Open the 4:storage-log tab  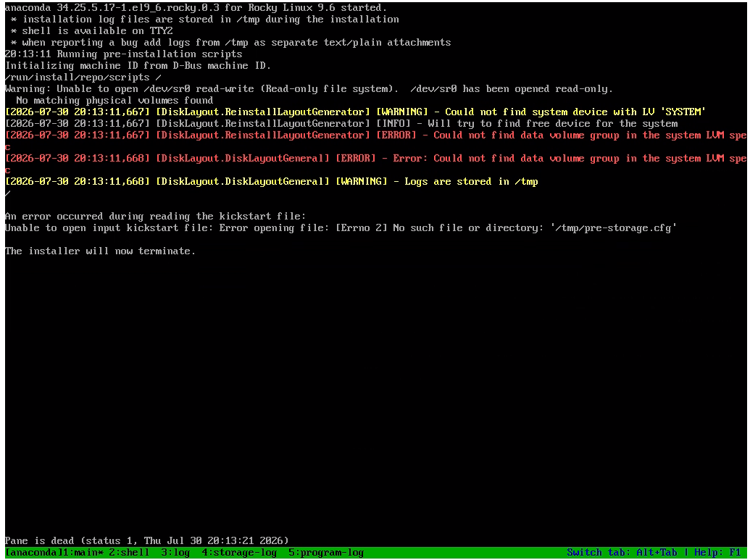[x=239, y=552]
